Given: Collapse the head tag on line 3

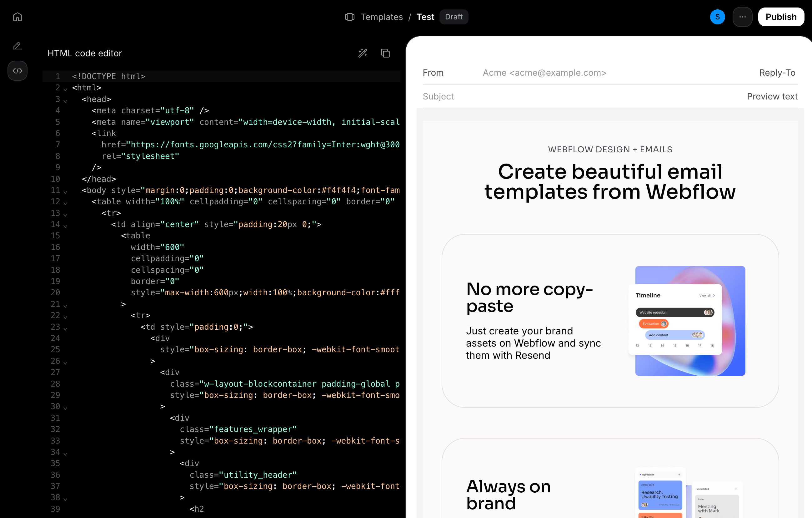Looking at the screenshot, I should (x=65, y=101).
